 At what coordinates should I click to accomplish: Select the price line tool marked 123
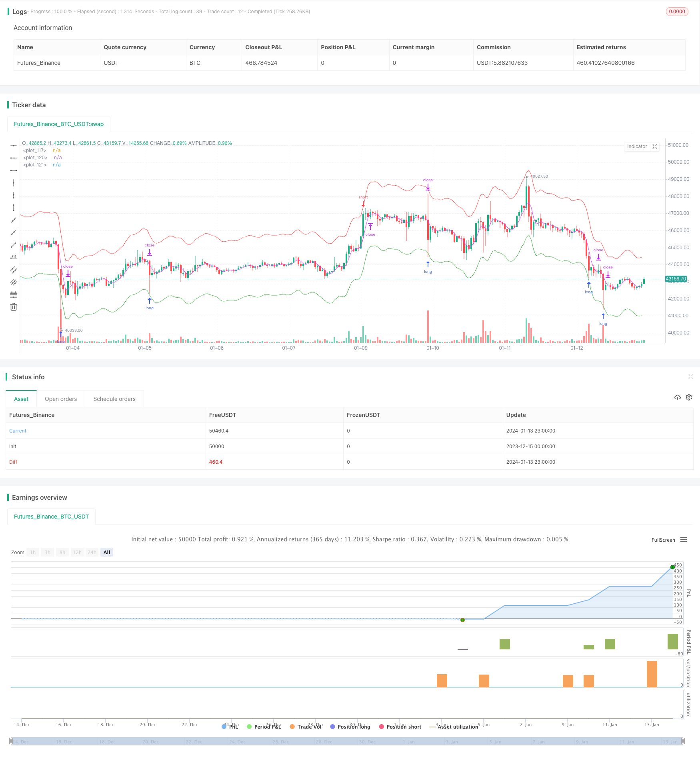(x=14, y=257)
